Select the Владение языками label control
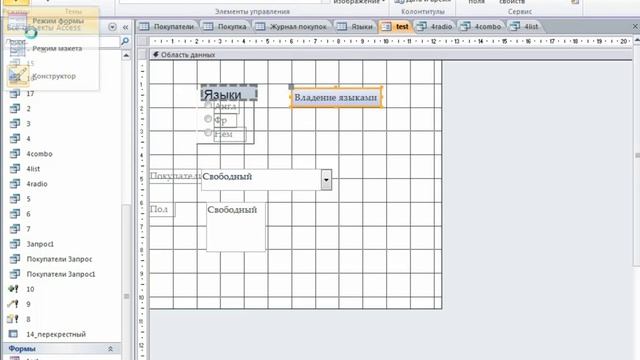640x360 pixels. [x=336, y=98]
